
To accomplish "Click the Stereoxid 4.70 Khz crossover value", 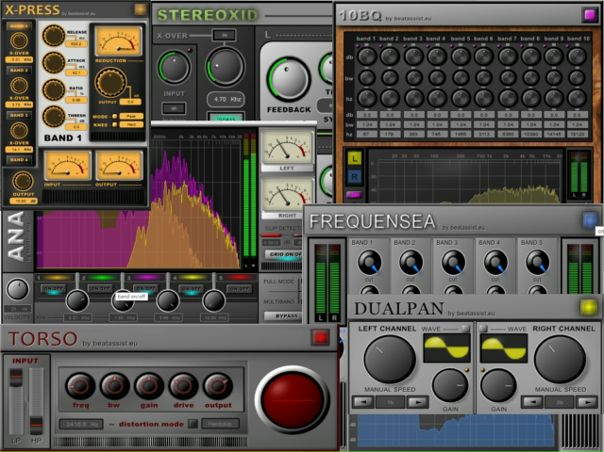I will pyautogui.click(x=224, y=100).
